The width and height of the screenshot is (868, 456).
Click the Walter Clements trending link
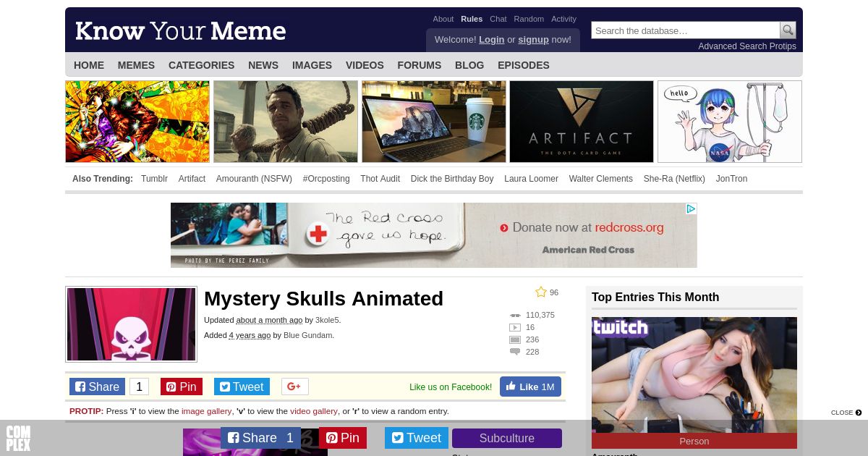click(600, 179)
